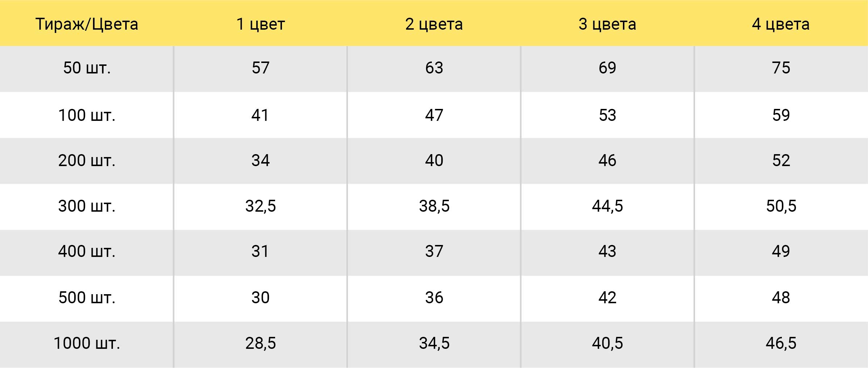
Task: Select the cell with value 44,5
Action: (607, 206)
